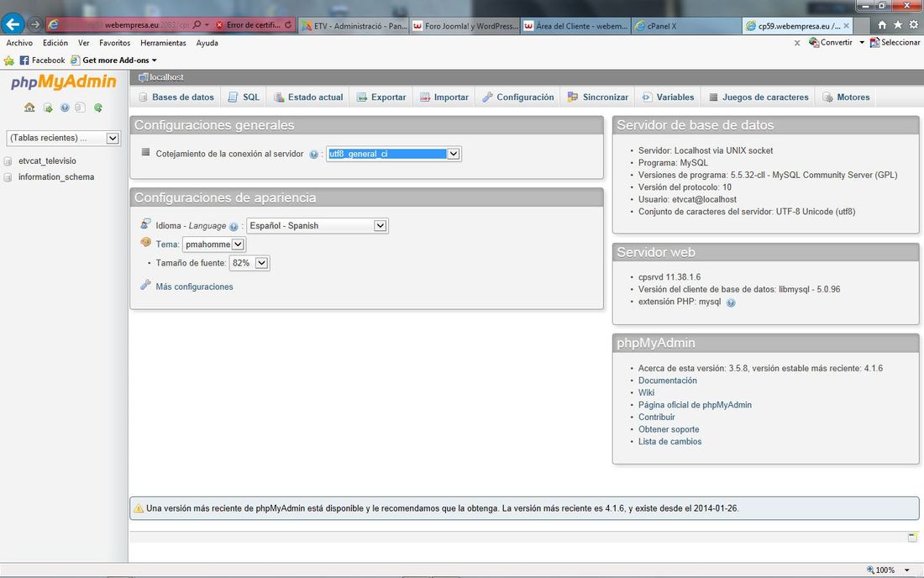Open the Estado actual tab
The width and height of the screenshot is (924, 578).
pos(308,97)
